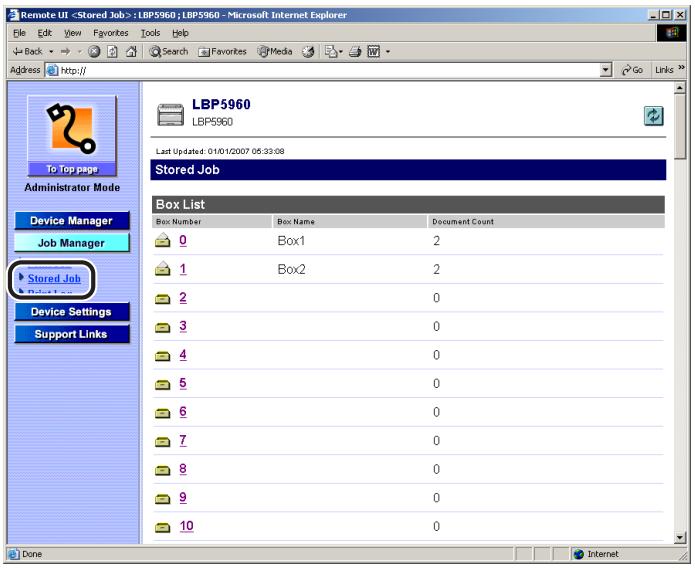The image size is (695, 570).
Task: Open the Edit toolbar dropdown arrow
Action: (x=388, y=52)
